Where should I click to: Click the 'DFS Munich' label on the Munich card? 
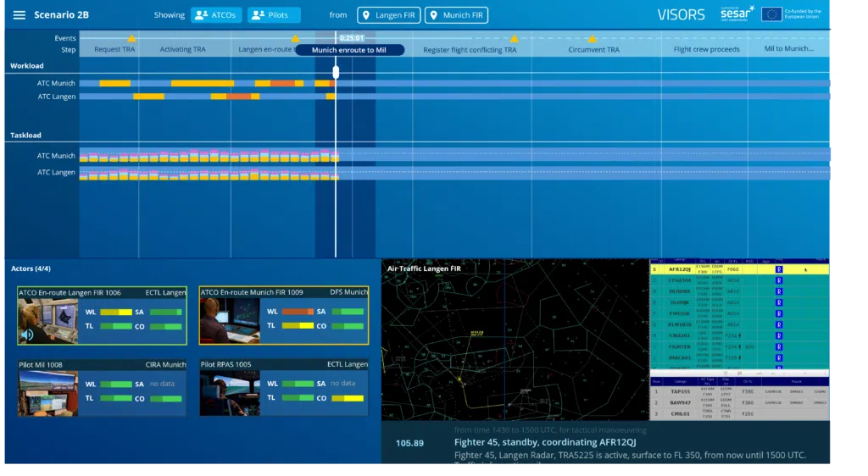click(348, 292)
